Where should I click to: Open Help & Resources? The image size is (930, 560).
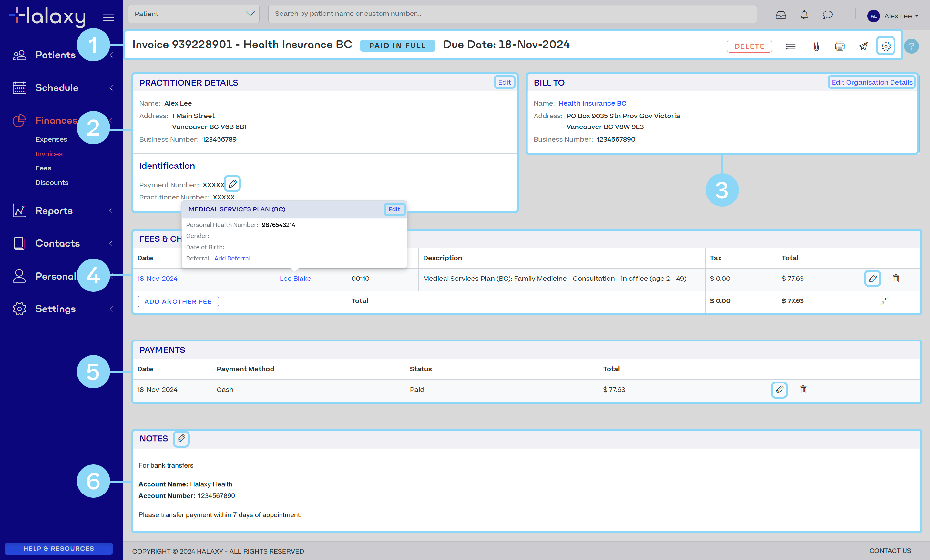click(x=59, y=549)
